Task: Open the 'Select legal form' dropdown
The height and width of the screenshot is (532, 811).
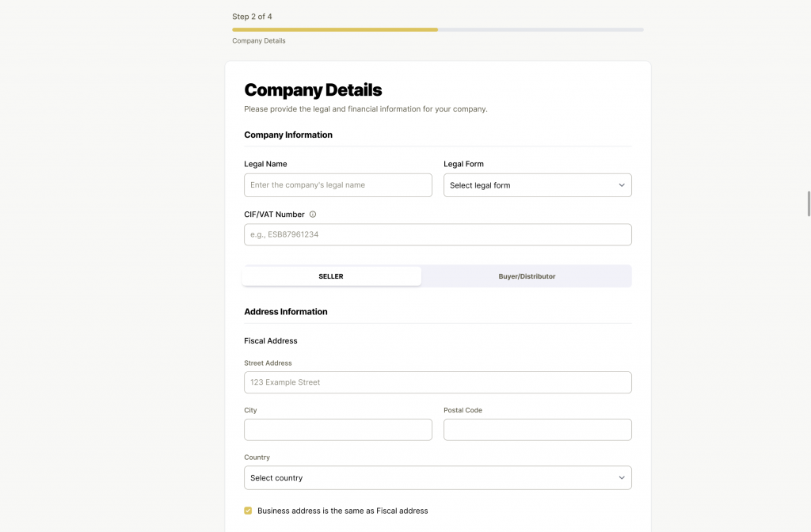Action: point(537,185)
